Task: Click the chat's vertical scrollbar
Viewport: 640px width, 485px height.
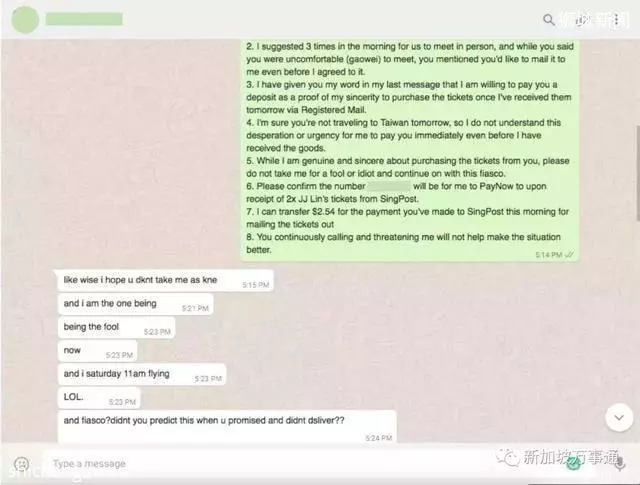Action: pyautogui.click(x=637, y=173)
